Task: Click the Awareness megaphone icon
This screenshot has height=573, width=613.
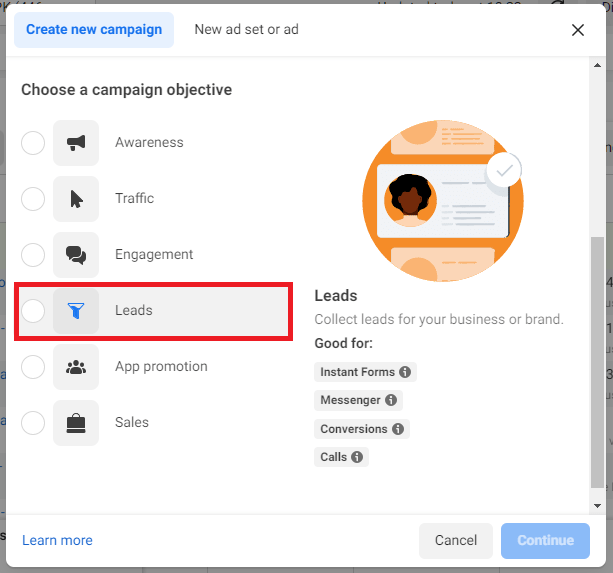Action: click(x=76, y=143)
